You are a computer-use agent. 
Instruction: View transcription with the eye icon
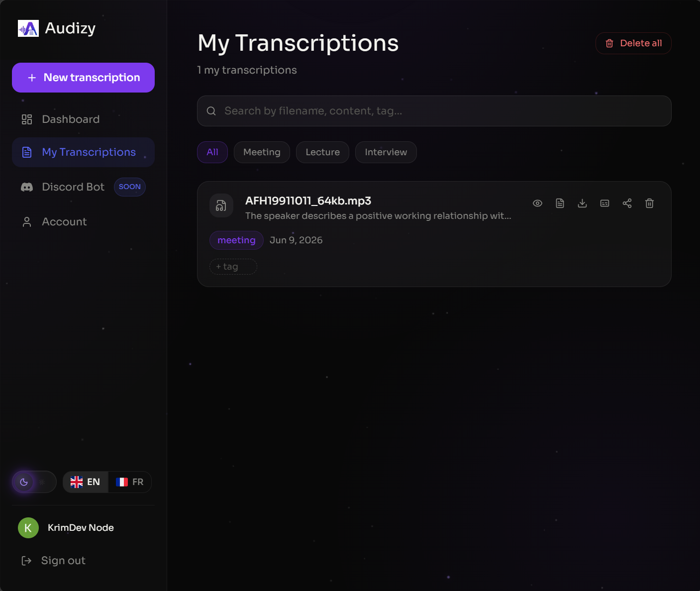point(537,203)
